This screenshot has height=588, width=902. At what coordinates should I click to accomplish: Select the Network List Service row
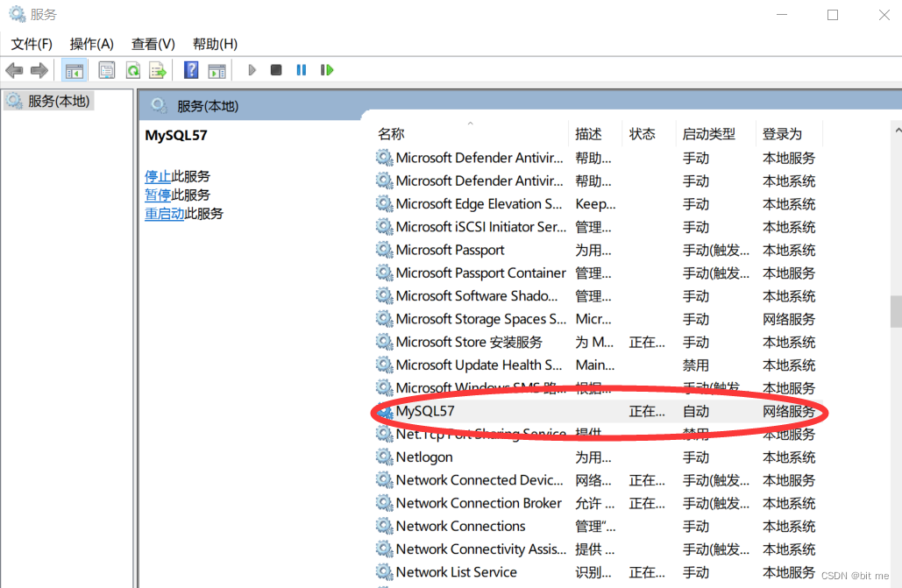(x=598, y=572)
